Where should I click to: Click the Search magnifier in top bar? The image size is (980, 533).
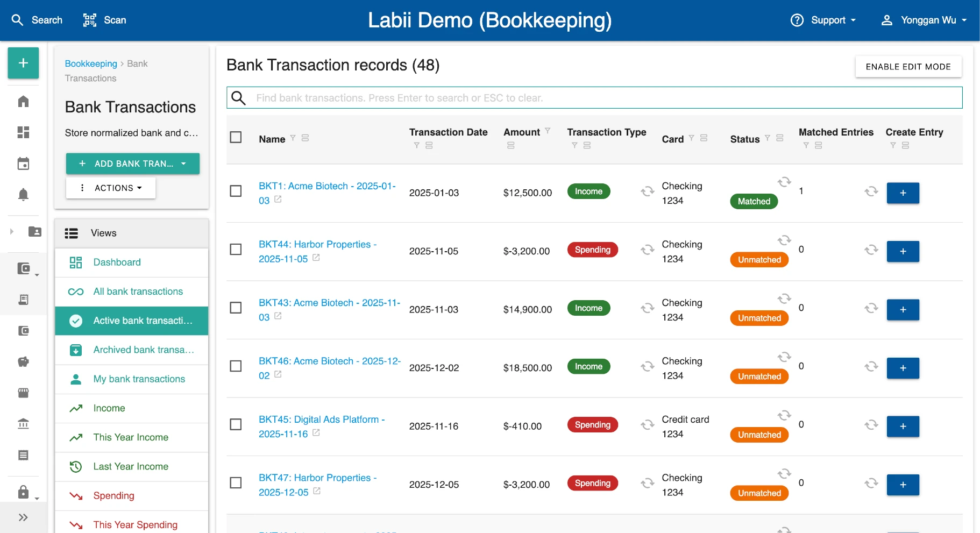(x=17, y=20)
